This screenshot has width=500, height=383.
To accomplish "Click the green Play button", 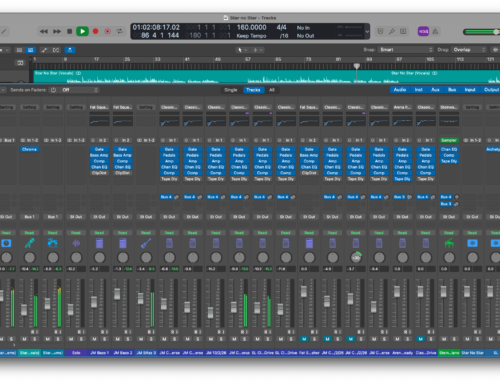I will [x=82, y=31].
